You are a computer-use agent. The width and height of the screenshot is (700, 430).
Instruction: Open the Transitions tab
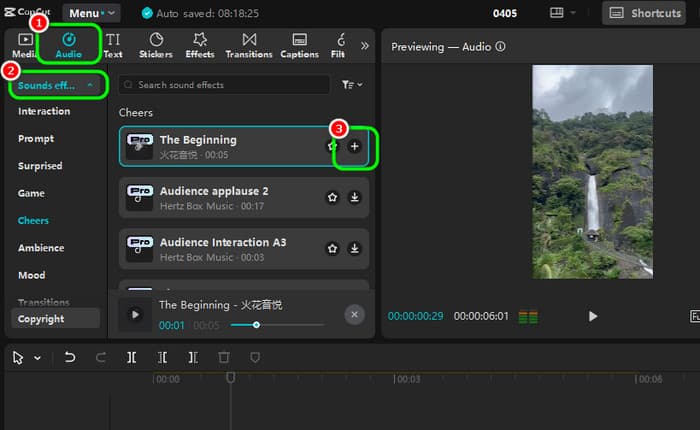[x=249, y=46]
